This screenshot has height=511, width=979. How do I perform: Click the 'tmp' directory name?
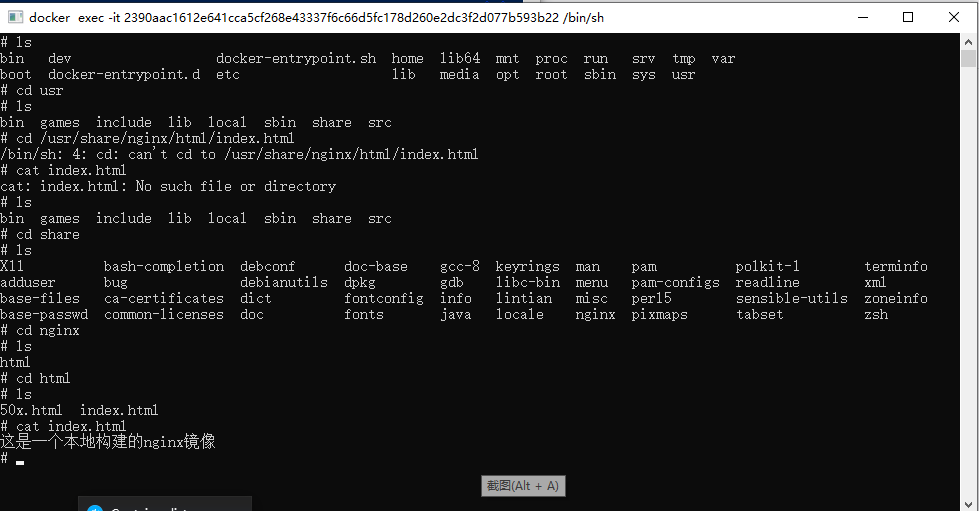[x=684, y=59]
